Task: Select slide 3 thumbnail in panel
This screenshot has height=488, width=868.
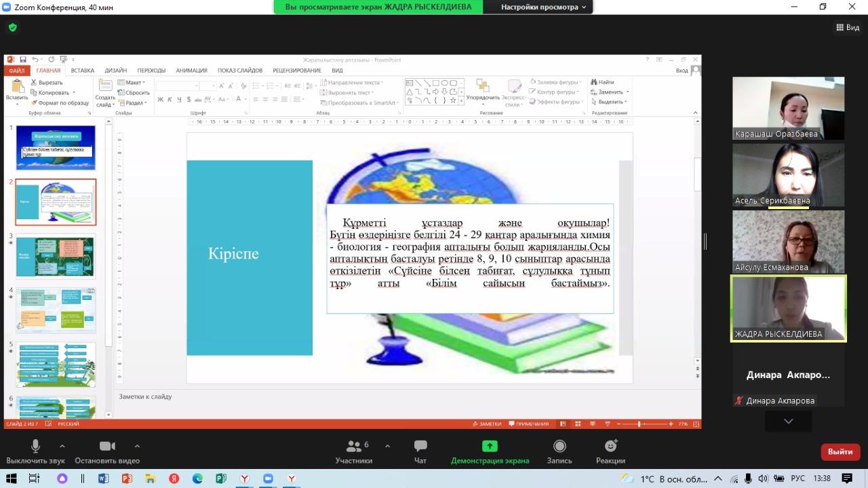Action: [x=56, y=257]
